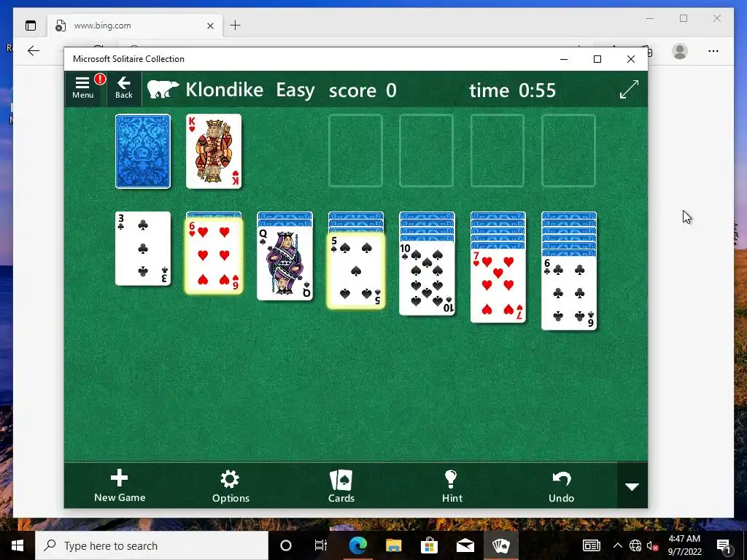Viewport: 747px width, 560px height.
Task: Start a New Game with plus icon
Action: (x=120, y=486)
